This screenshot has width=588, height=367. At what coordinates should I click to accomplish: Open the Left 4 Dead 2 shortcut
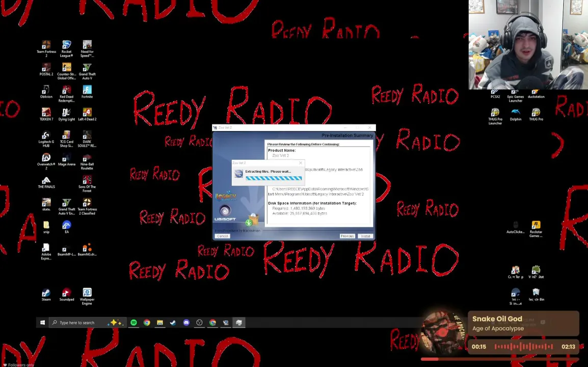[x=87, y=115]
